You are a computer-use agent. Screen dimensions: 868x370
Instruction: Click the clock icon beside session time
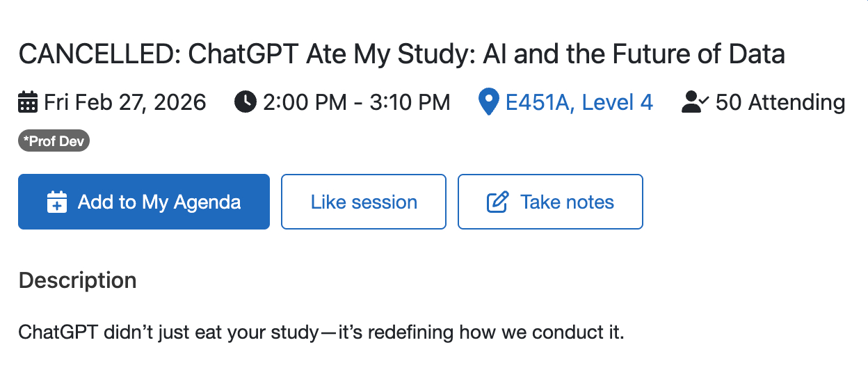(245, 103)
